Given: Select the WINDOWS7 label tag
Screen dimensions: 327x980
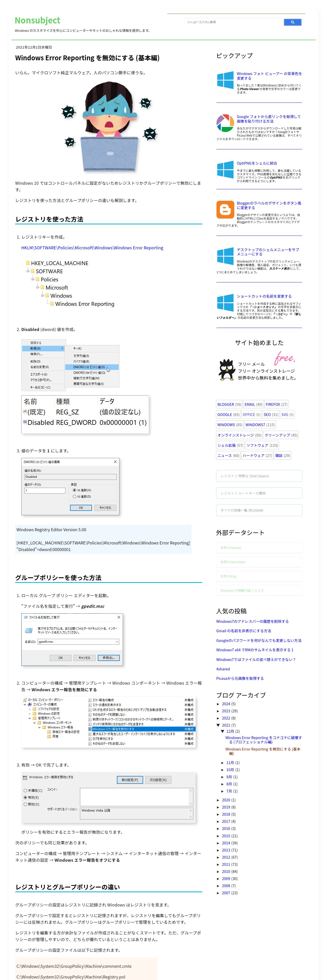Looking at the screenshot, I should click(x=260, y=425).
